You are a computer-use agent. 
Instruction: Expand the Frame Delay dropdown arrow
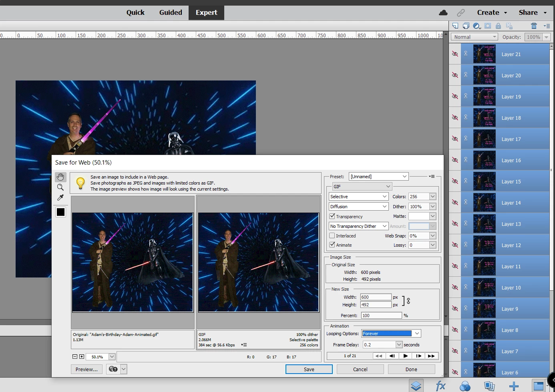399,345
